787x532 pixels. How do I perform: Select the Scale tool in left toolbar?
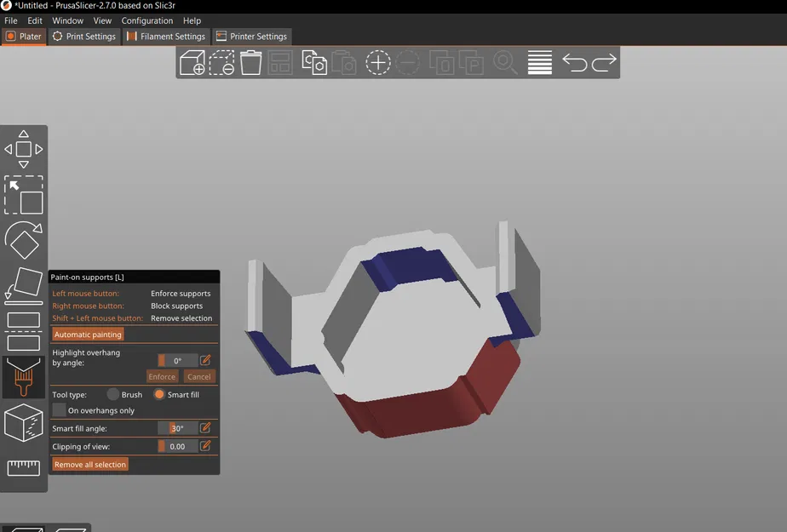[x=24, y=195]
